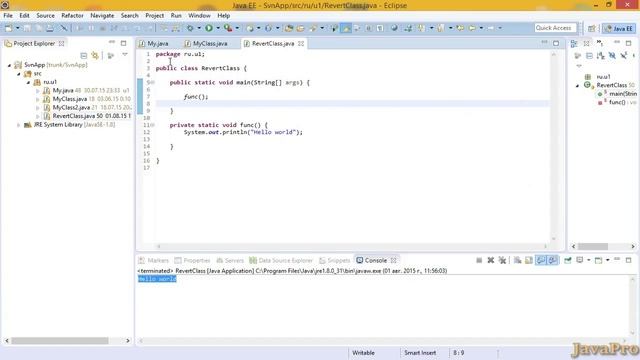640x360 pixels.
Task: Open the Project menu
Action: (154, 16)
